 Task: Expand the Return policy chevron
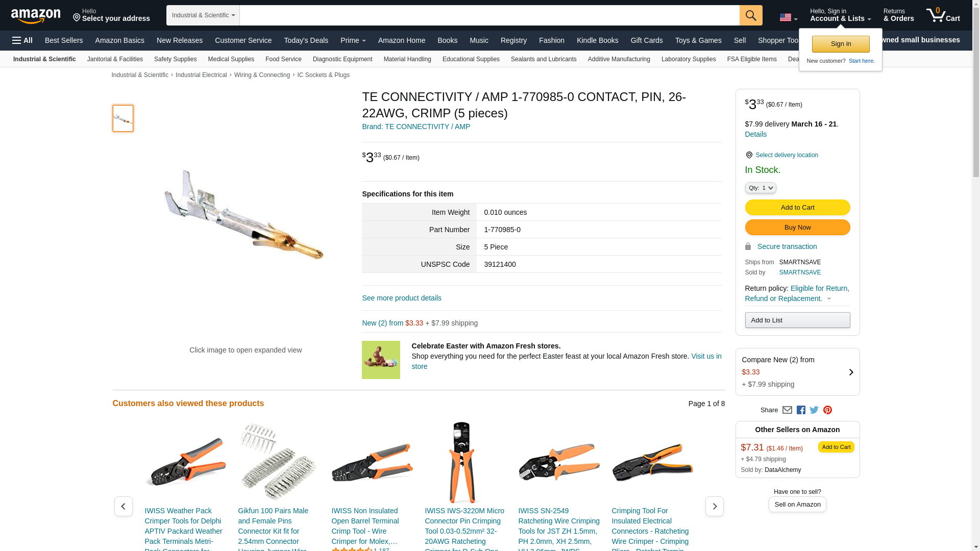coord(829,299)
